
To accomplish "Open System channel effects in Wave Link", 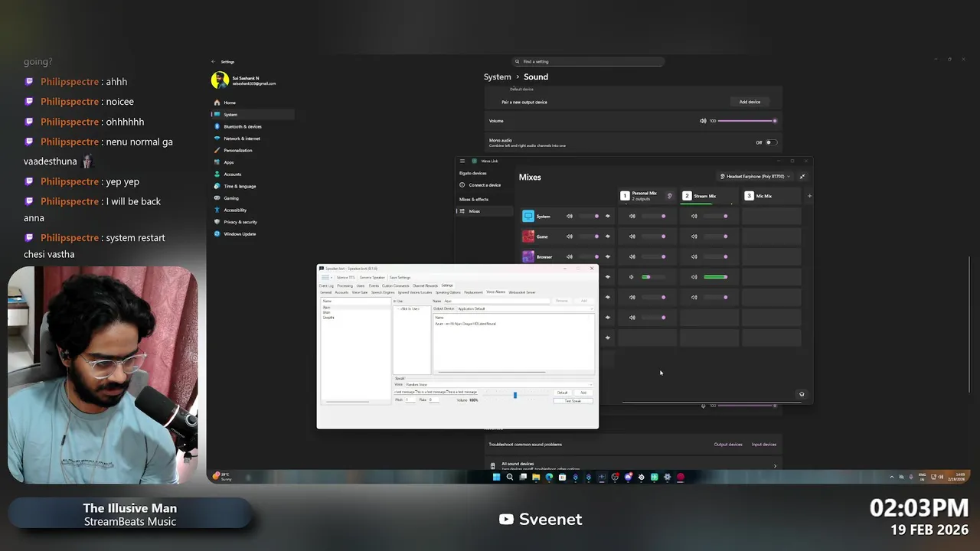I will (x=608, y=216).
